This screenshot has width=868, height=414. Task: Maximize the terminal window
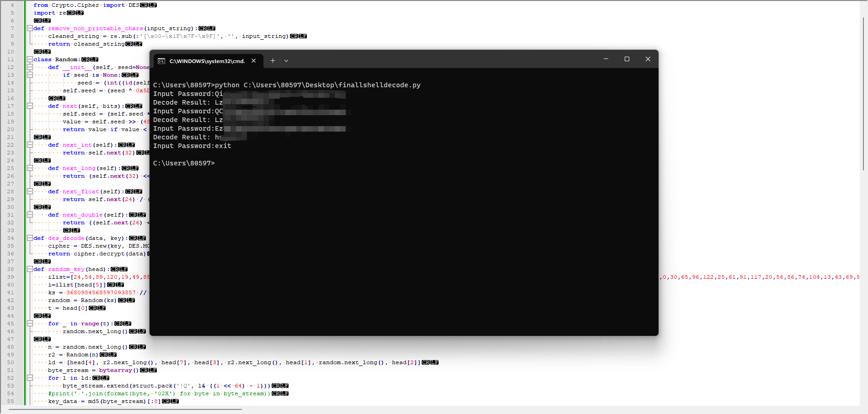pos(627,59)
